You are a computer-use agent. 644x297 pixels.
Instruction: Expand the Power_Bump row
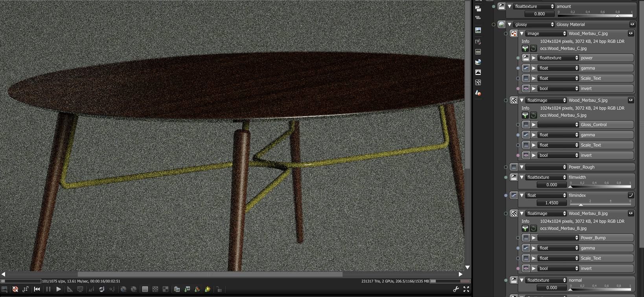click(534, 238)
